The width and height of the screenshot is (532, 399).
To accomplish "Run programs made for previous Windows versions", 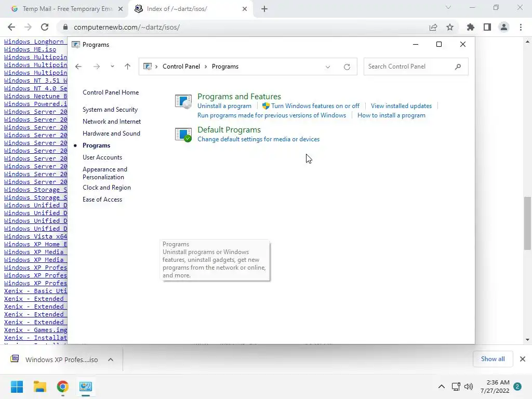I will point(272,115).
